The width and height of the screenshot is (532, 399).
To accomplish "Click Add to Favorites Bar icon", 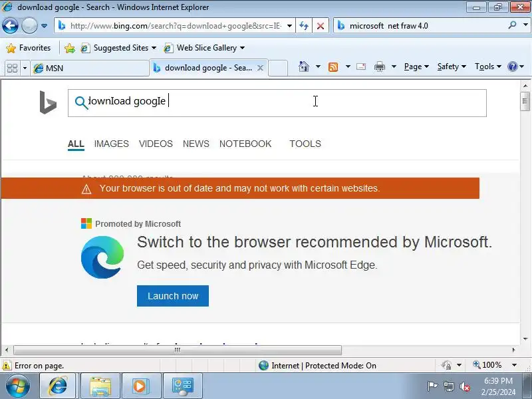I will (70, 48).
